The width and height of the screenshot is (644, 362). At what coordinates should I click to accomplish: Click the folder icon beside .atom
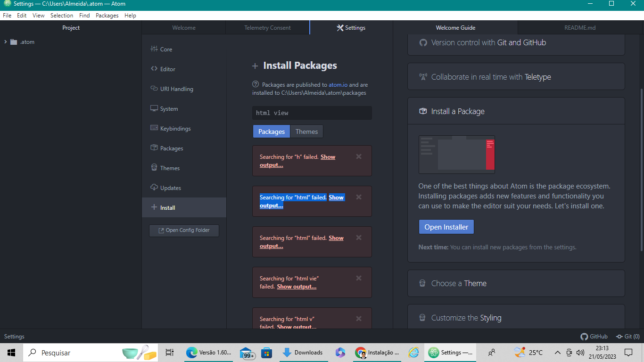pyautogui.click(x=14, y=42)
